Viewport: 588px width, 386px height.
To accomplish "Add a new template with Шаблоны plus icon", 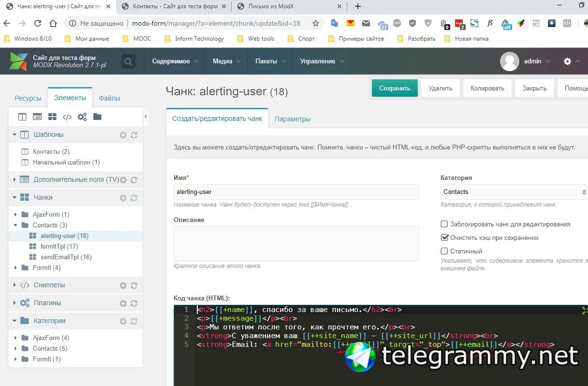I will tap(123, 135).
